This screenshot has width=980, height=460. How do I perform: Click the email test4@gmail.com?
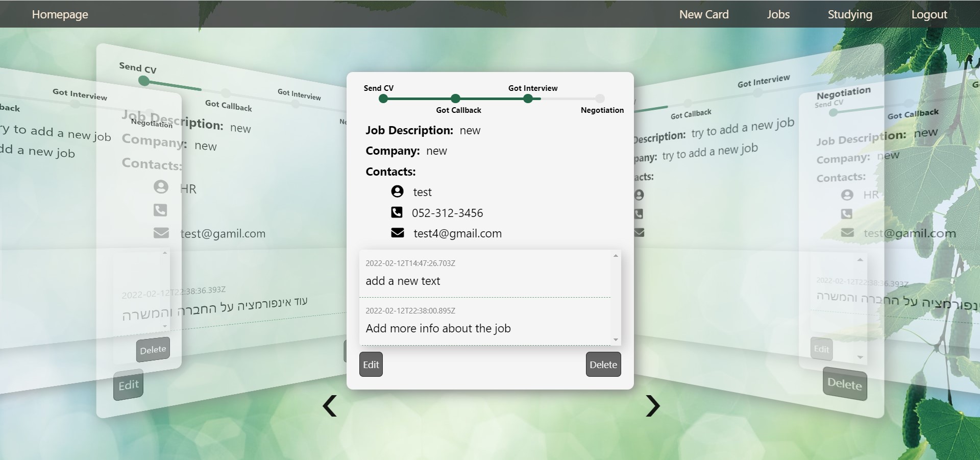point(457,233)
